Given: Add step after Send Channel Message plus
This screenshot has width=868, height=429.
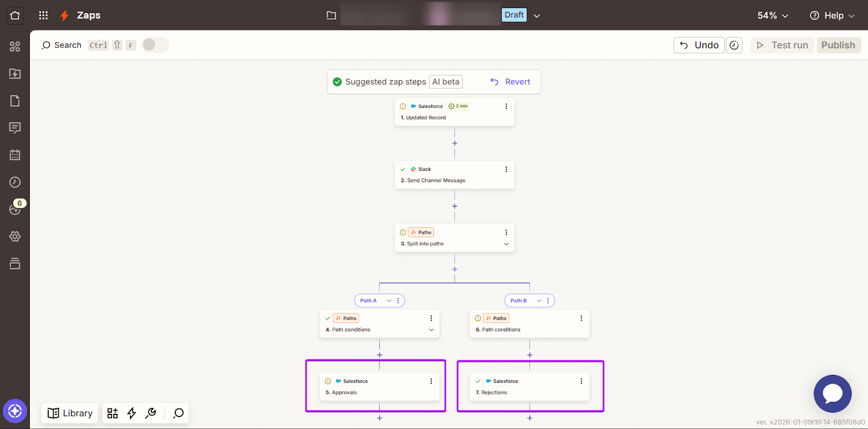Looking at the screenshot, I should click(x=455, y=206).
